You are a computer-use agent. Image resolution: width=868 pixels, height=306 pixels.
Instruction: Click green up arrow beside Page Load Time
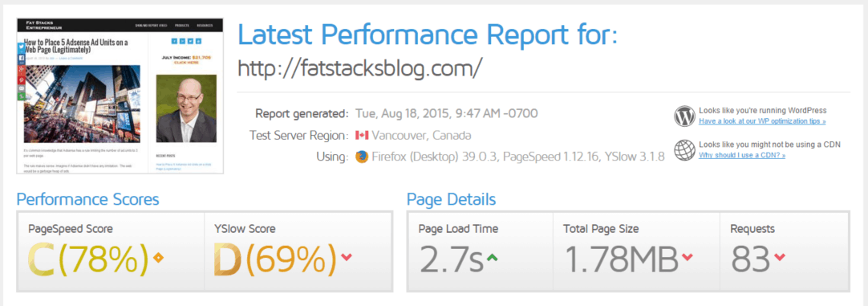(492, 257)
